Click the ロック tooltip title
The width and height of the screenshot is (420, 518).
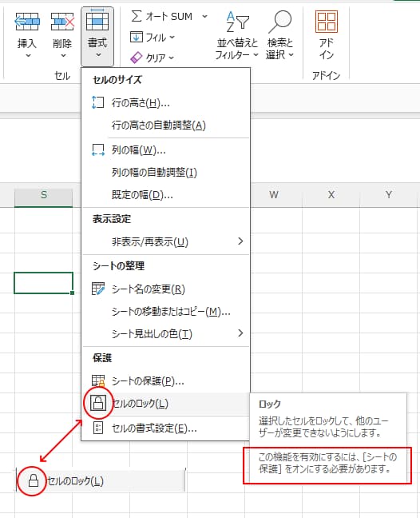[270, 404]
